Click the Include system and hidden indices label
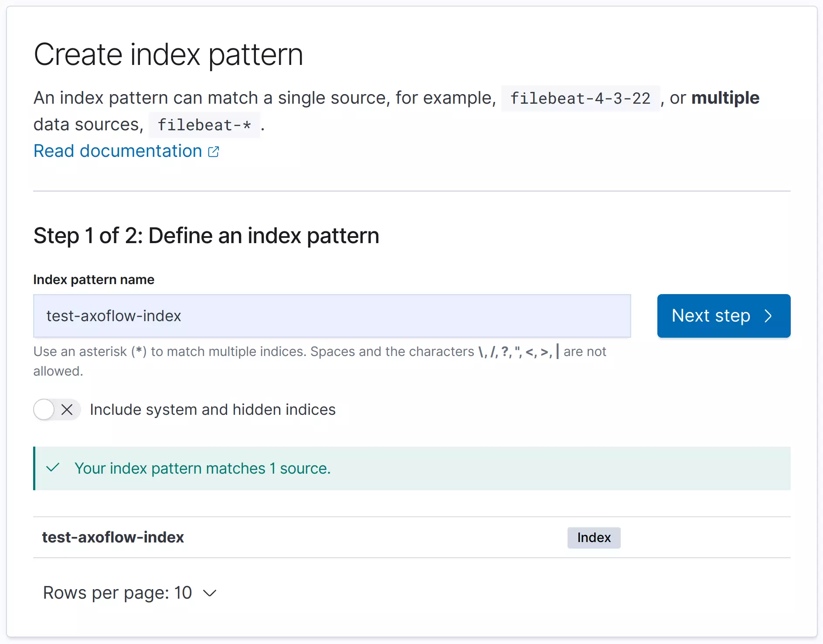This screenshot has width=823, height=644. pos(212,410)
